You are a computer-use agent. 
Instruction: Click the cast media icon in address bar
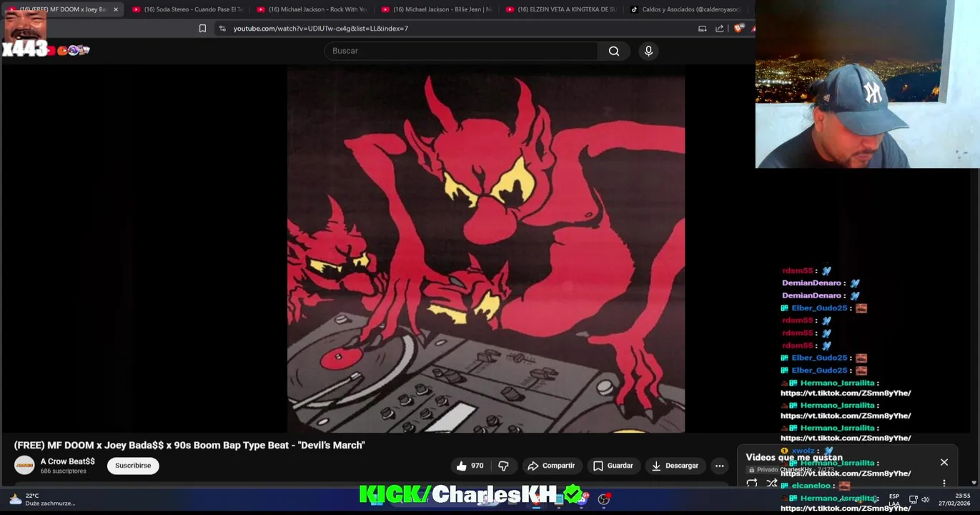[x=702, y=29]
